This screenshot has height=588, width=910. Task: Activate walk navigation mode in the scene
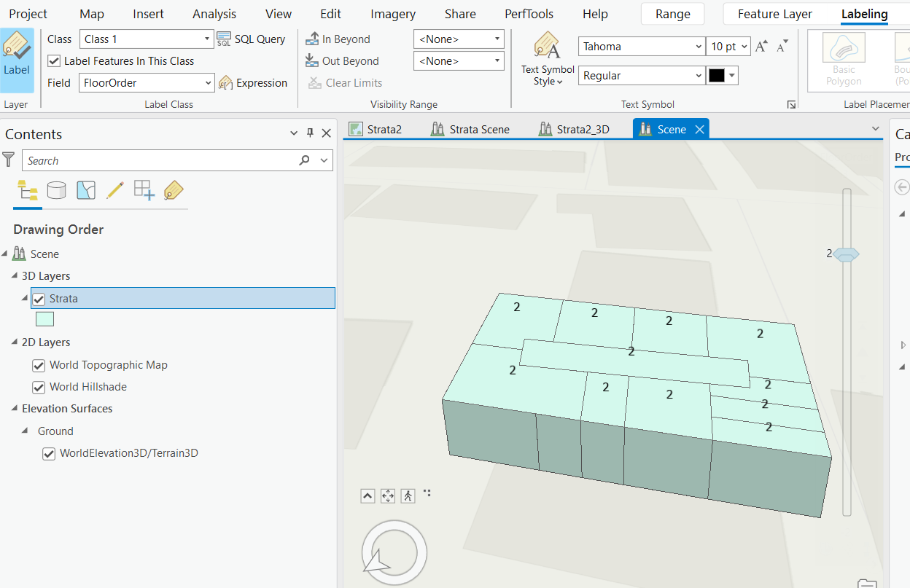[x=408, y=495]
